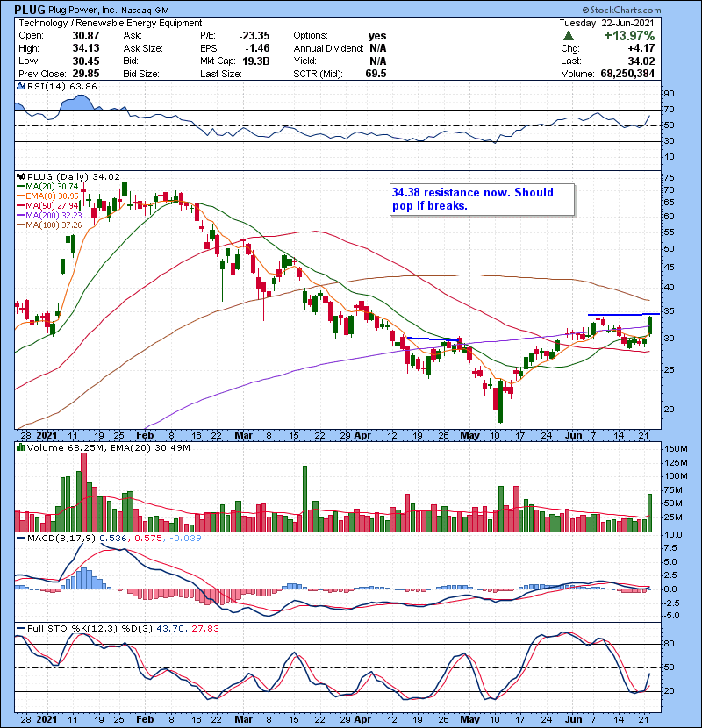
Task: Click the 34.38 resistance annotation box
Action: pos(483,200)
